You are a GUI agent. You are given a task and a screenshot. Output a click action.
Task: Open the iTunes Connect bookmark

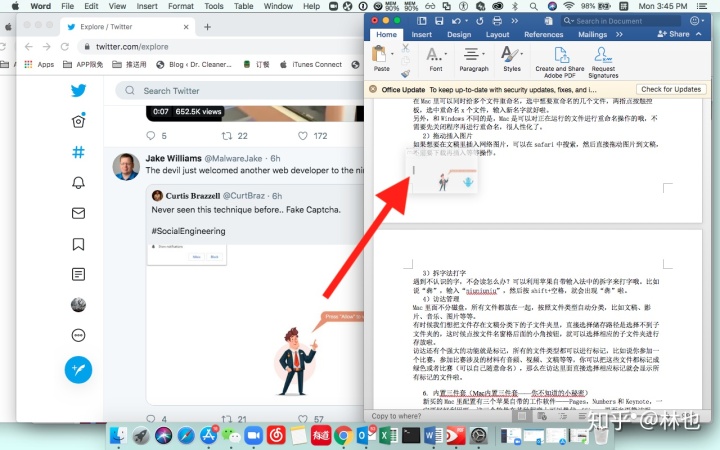311,64
